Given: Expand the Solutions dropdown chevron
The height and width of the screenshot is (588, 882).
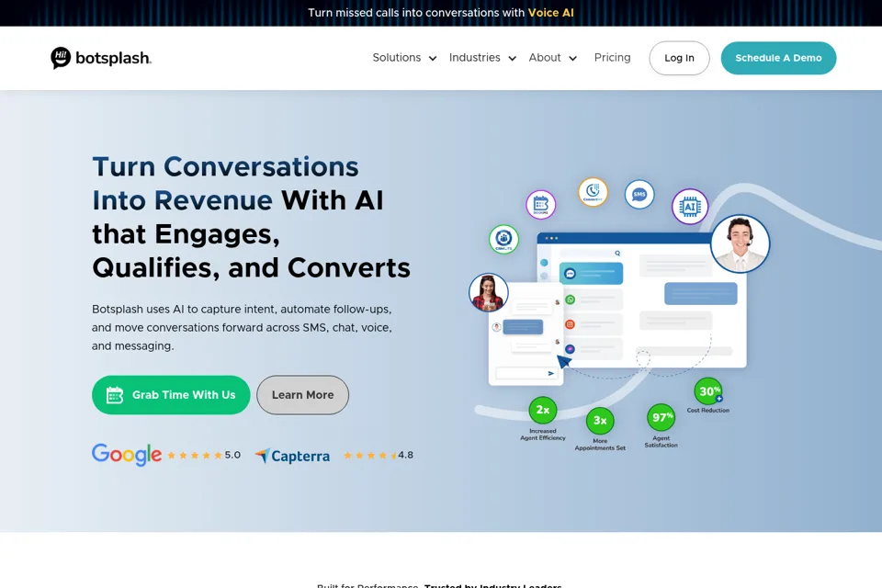Looking at the screenshot, I should tap(433, 59).
